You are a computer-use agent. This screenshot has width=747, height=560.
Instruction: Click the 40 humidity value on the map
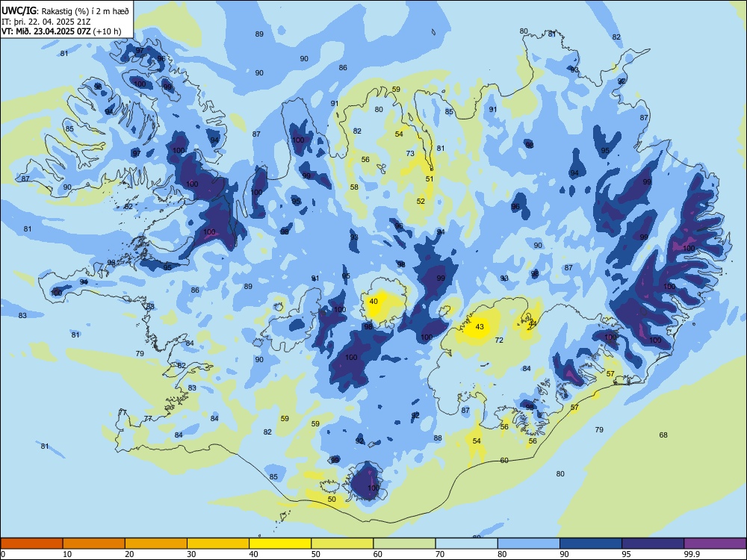click(x=374, y=302)
